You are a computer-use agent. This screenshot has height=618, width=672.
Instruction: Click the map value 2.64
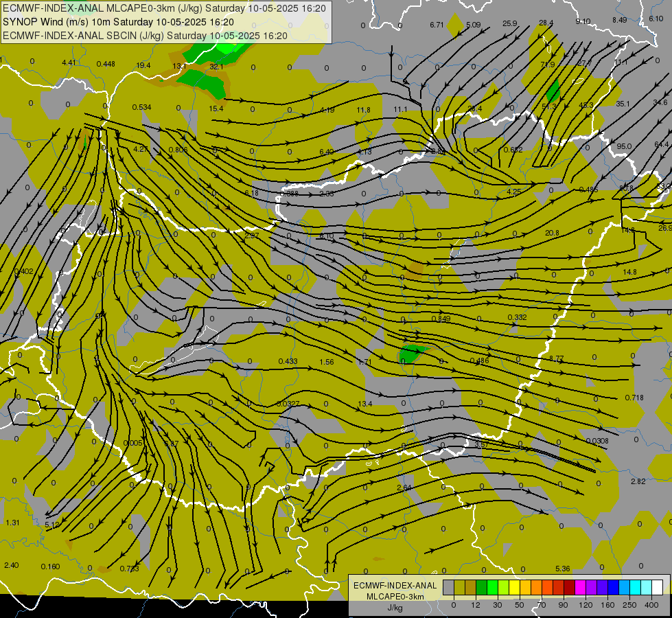tap(404, 488)
